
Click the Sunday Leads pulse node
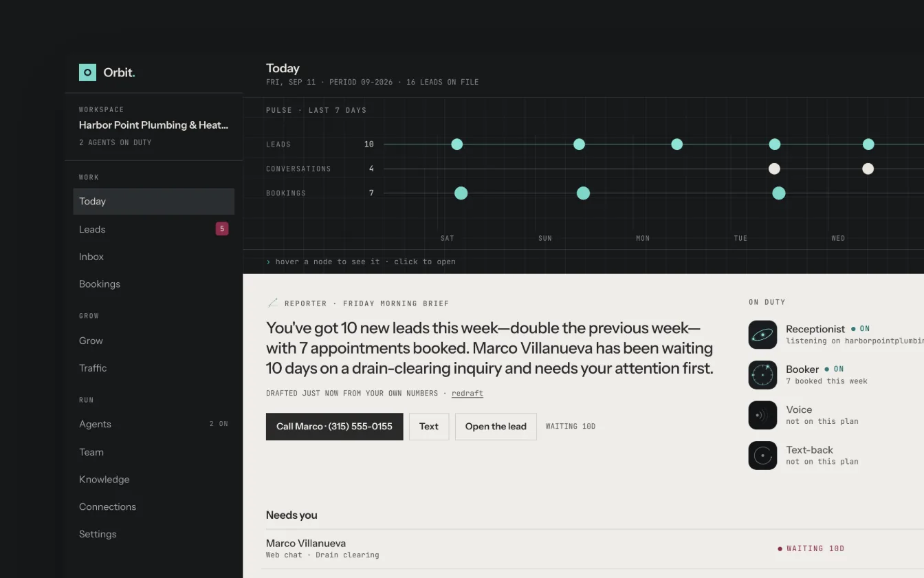click(x=579, y=144)
